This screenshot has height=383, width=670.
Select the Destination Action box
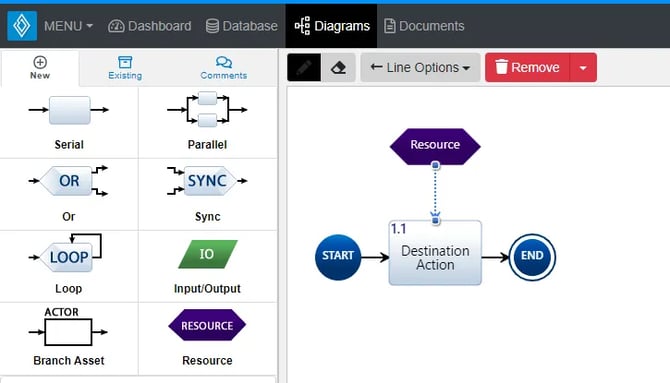tap(435, 253)
